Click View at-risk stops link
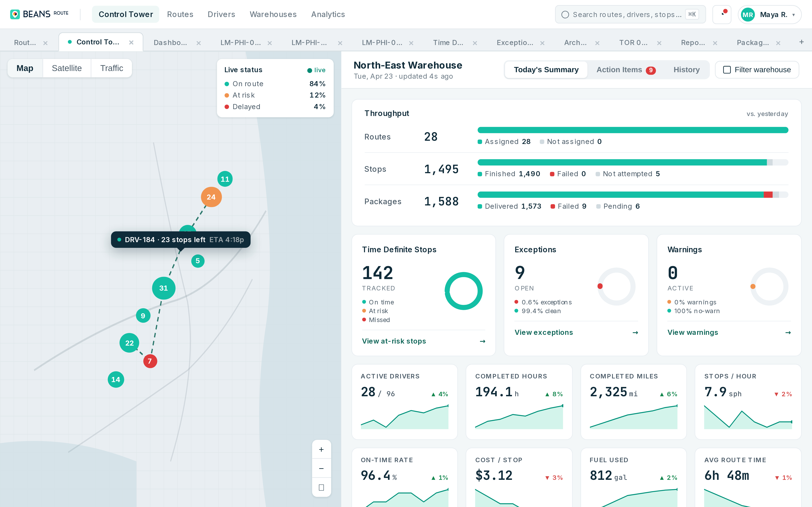 coord(394,341)
